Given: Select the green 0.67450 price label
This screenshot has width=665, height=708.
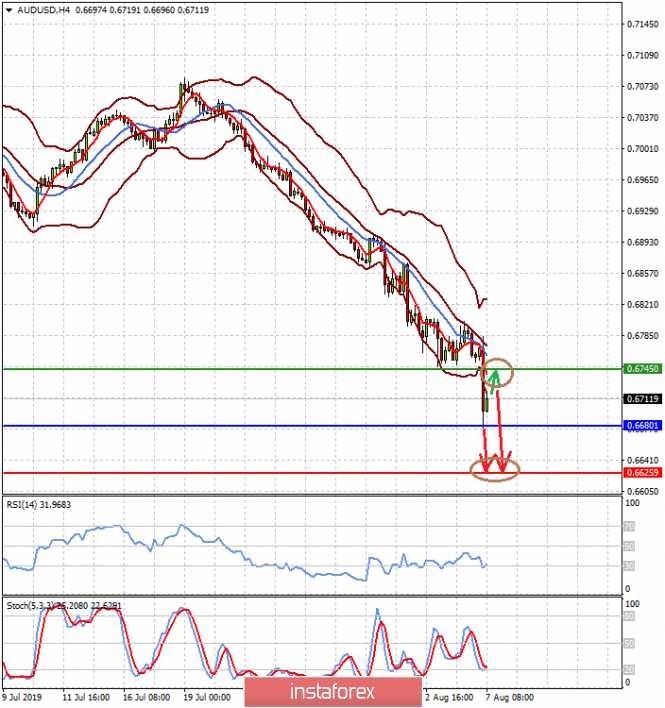Looking at the screenshot, I should 639,369.
